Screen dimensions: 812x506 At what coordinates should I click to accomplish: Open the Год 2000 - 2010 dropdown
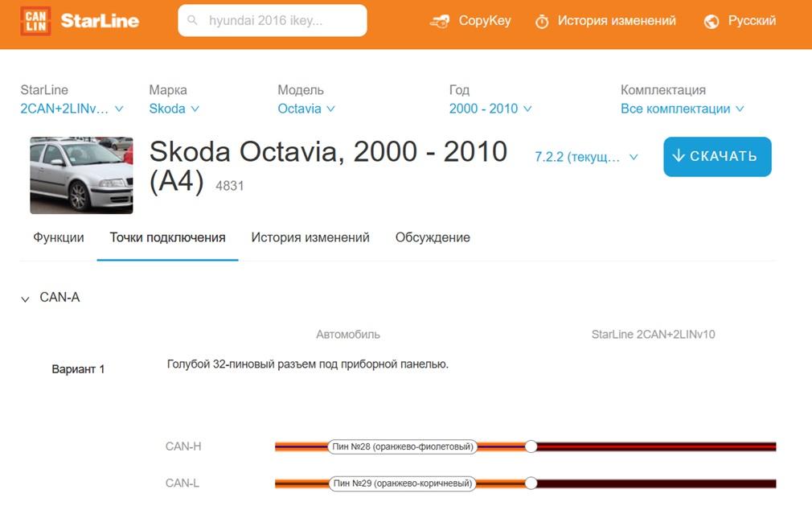(490, 109)
